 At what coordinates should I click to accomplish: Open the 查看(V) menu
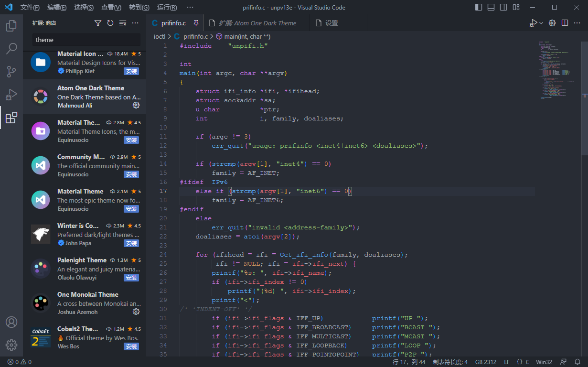[111, 8]
